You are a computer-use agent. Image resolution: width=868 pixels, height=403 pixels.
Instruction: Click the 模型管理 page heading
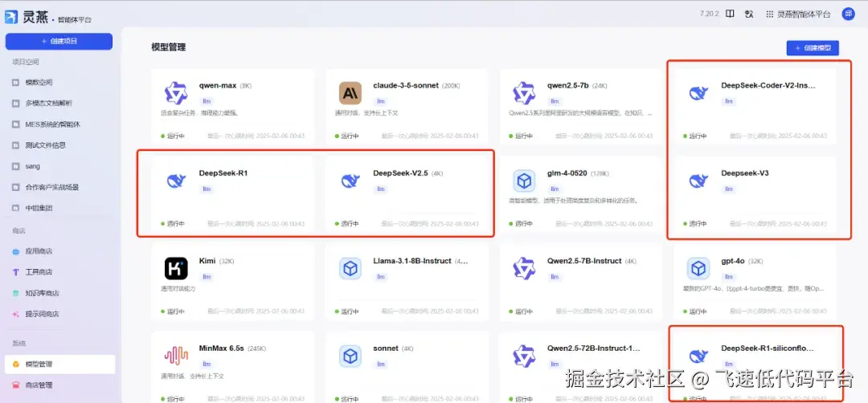(168, 47)
